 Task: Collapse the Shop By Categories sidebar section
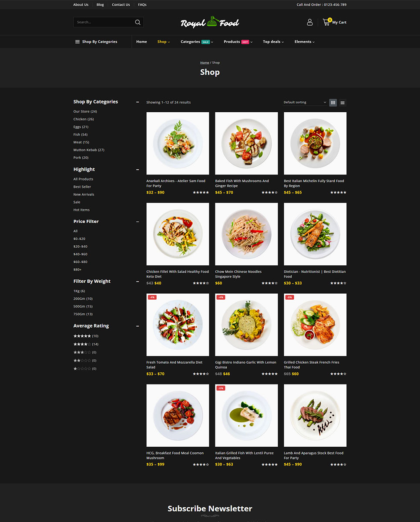[x=138, y=102]
